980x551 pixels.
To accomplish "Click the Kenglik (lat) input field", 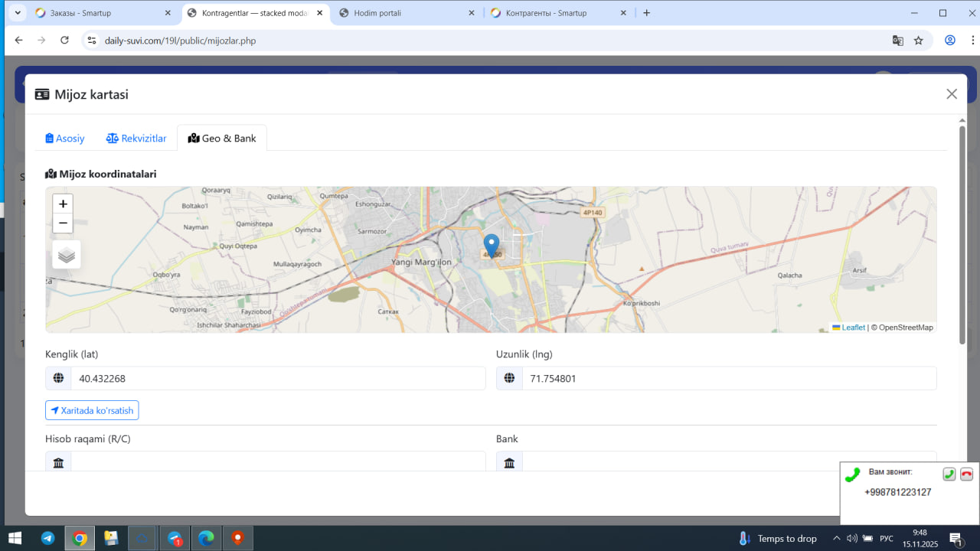I will pyautogui.click(x=277, y=378).
